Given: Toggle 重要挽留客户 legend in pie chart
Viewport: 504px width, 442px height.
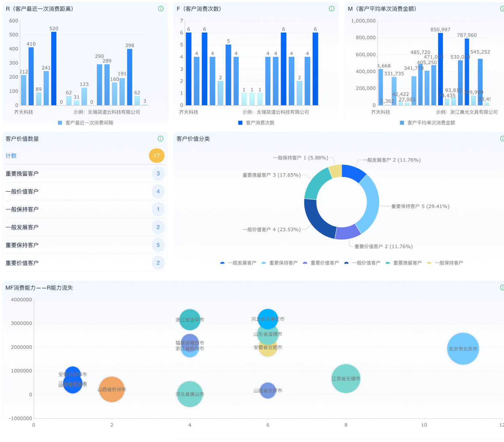Looking at the screenshot, I should click(403, 263).
